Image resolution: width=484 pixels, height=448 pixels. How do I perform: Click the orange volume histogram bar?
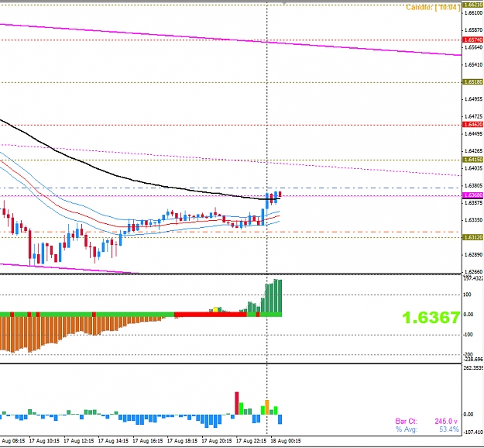[x=267, y=408]
